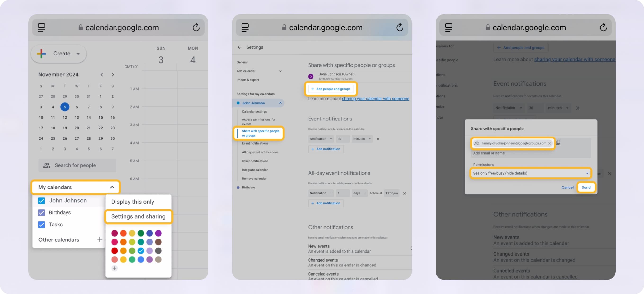Open Import & export settings

[x=247, y=80]
